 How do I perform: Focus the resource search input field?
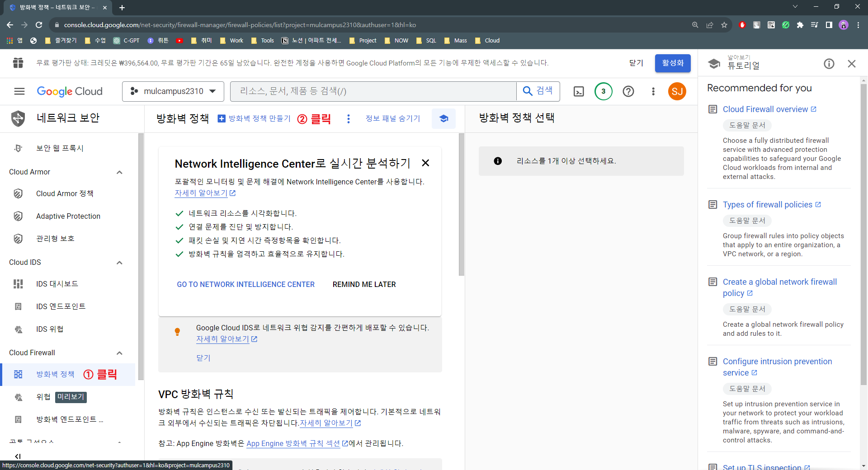click(373, 91)
